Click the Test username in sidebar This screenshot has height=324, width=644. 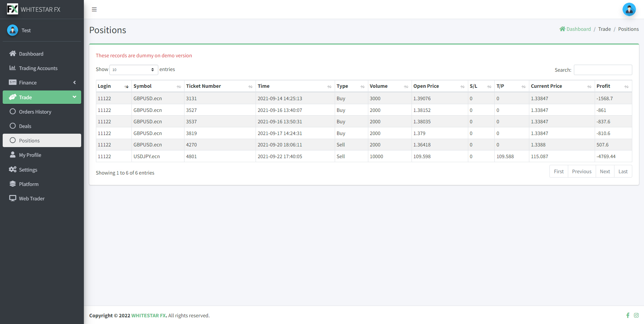[26, 30]
